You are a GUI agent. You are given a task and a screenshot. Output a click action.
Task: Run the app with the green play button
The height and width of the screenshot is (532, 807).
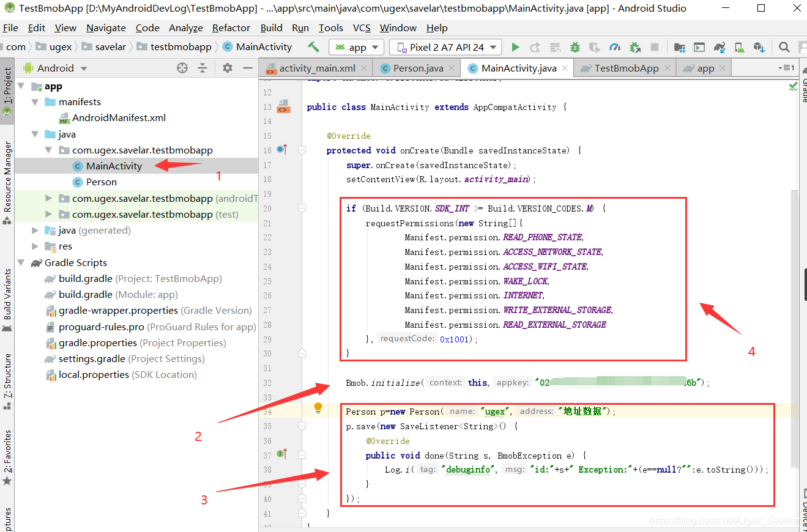(515, 47)
